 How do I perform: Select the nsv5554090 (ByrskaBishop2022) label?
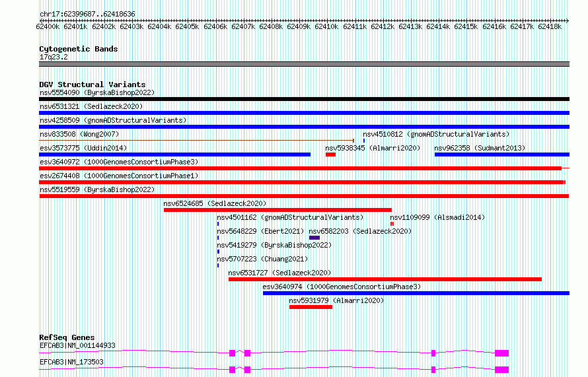[x=97, y=92]
